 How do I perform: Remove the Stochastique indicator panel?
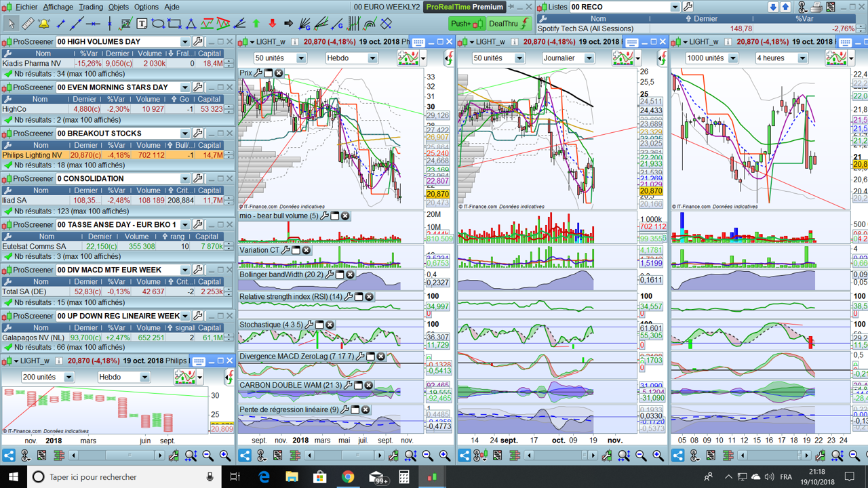[x=330, y=325]
